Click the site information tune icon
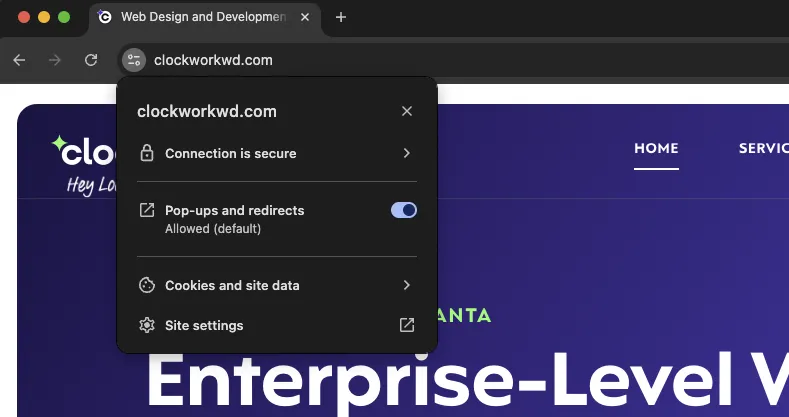 click(134, 60)
